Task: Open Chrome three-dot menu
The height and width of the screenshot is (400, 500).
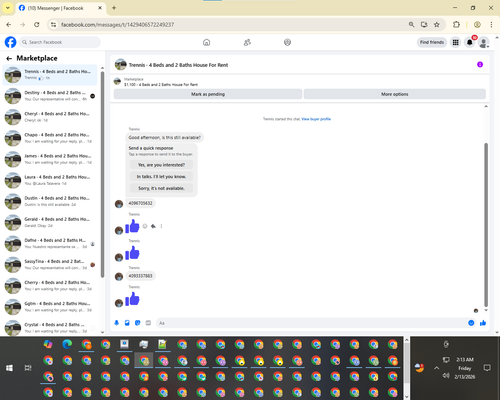Action: [491, 24]
